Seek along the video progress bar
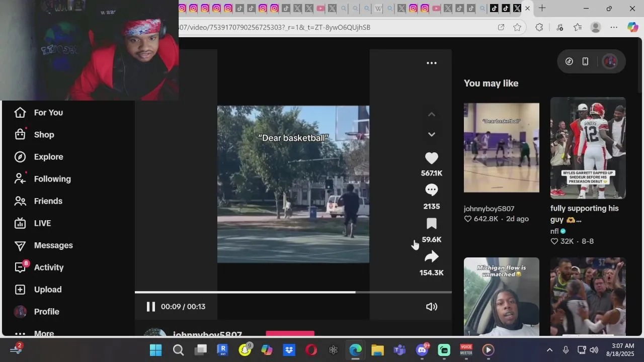This screenshot has width=644, height=362. point(293,292)
